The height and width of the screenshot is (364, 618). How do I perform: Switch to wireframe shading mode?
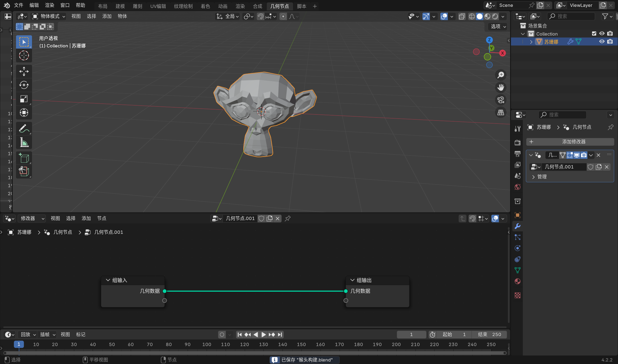coord(472,17)
